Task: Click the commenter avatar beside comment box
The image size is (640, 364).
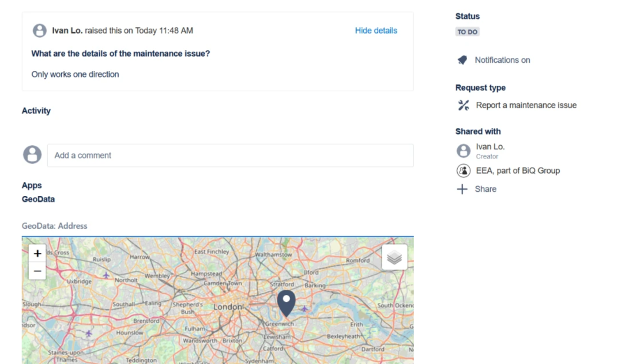Action: pos(32,155)
